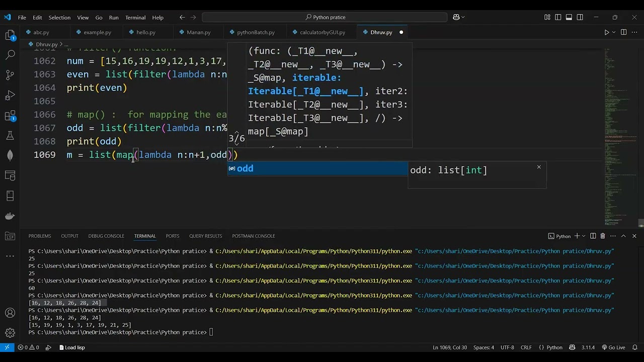Open Extensions view in activity bar

[10, 116]
